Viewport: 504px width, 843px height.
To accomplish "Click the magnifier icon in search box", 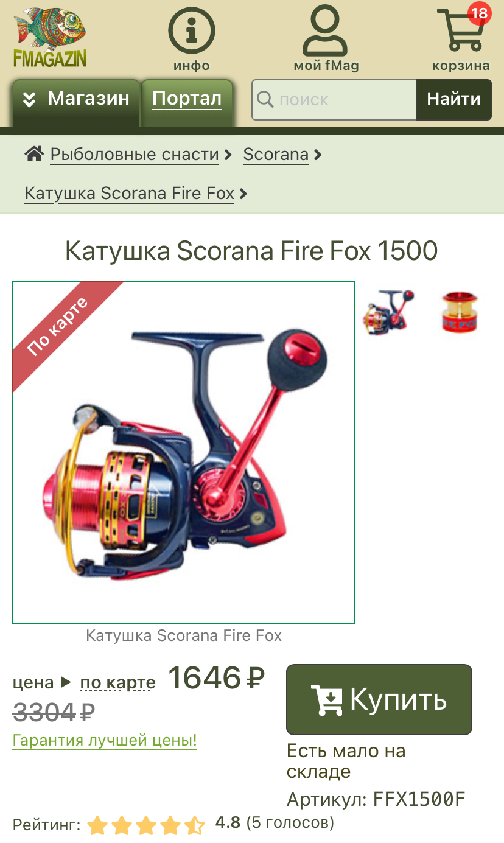I will coord(265,99).
